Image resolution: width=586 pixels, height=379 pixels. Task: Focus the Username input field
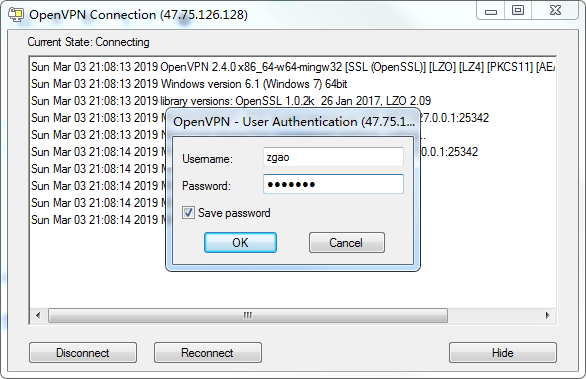(333, 157)
